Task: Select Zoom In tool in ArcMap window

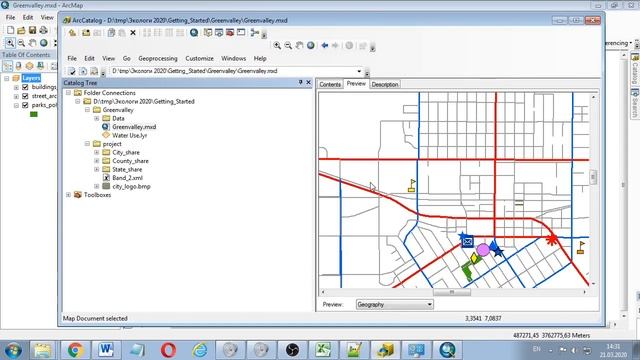Action: (x=10, y=42)
